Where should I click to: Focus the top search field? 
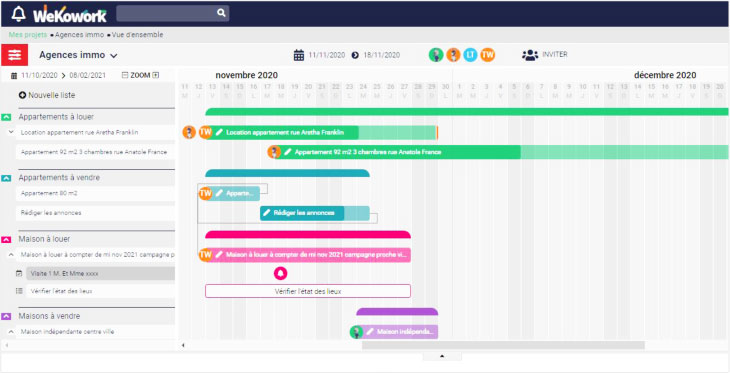click(172, 13)
